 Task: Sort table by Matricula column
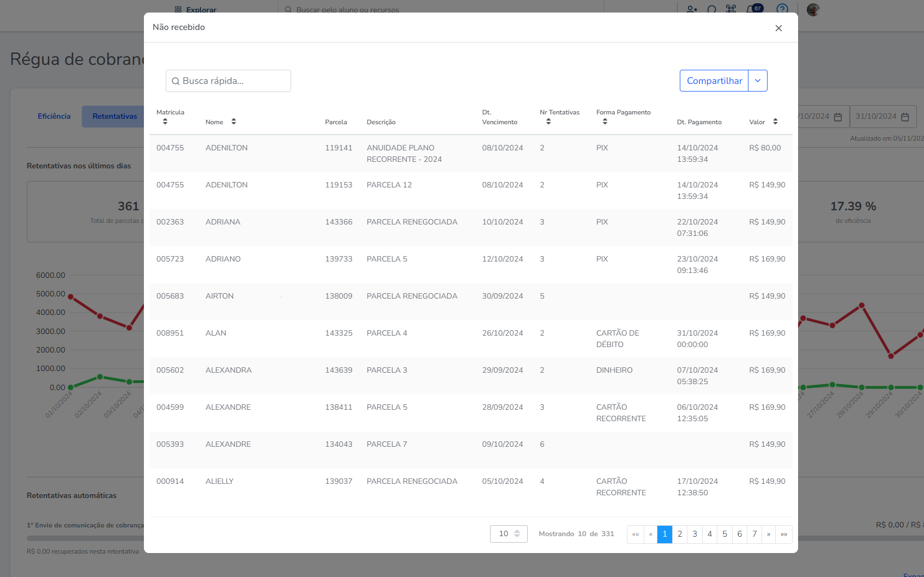tap(165, 122)
